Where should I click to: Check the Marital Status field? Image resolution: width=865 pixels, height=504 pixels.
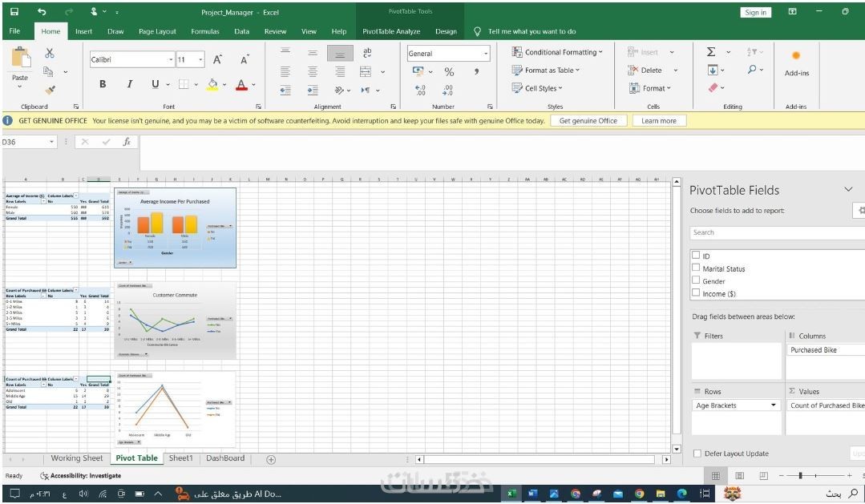coord(696,268)
